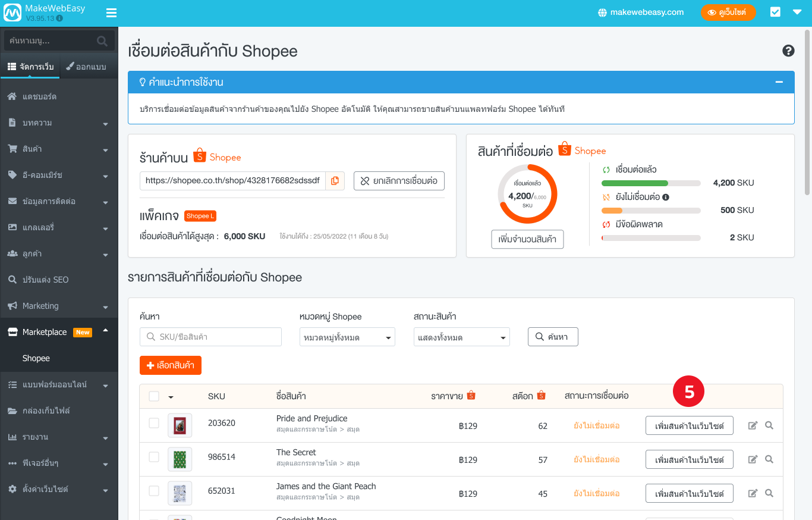Open the Shopee item under Marketplace
Image resolution: width=812 pixels, height=520 pixels.
[x=36, y=358]
